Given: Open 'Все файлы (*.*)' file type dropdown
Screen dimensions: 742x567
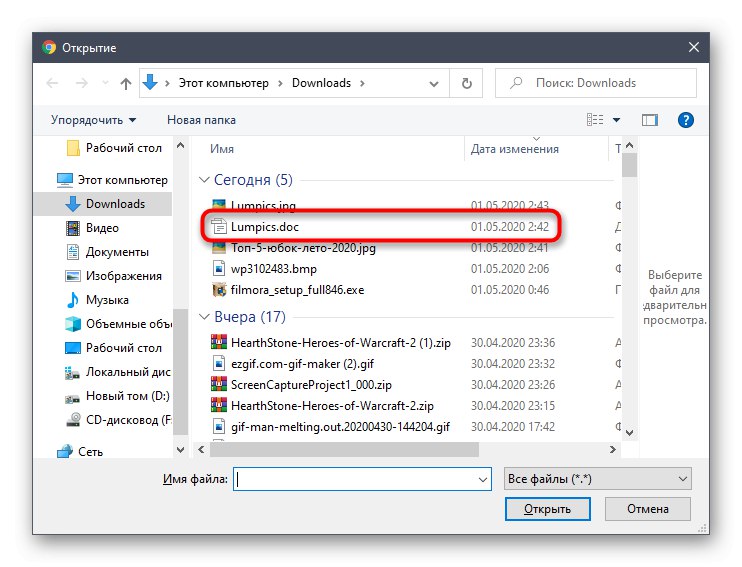Looking at the screenshot, I should (598, 479).
